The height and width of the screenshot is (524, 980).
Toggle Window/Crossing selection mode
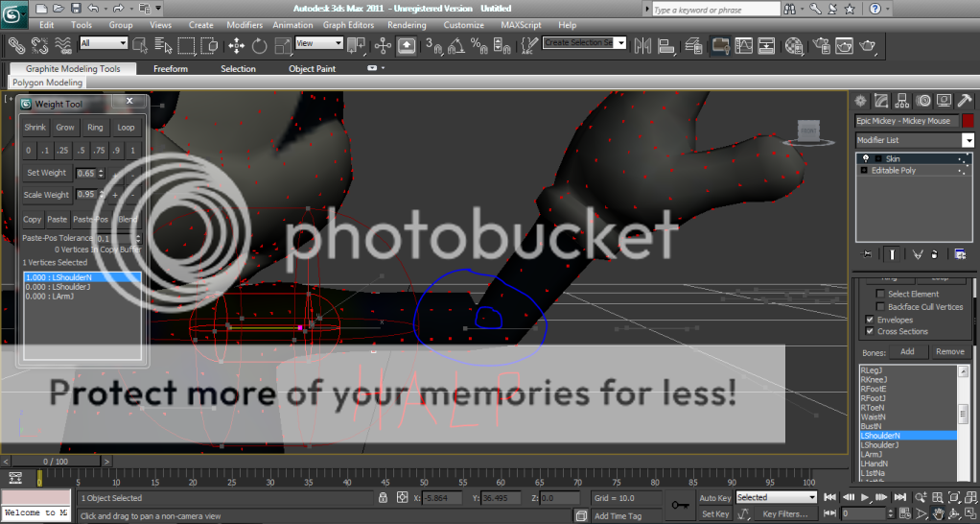(x=209, y=46)
